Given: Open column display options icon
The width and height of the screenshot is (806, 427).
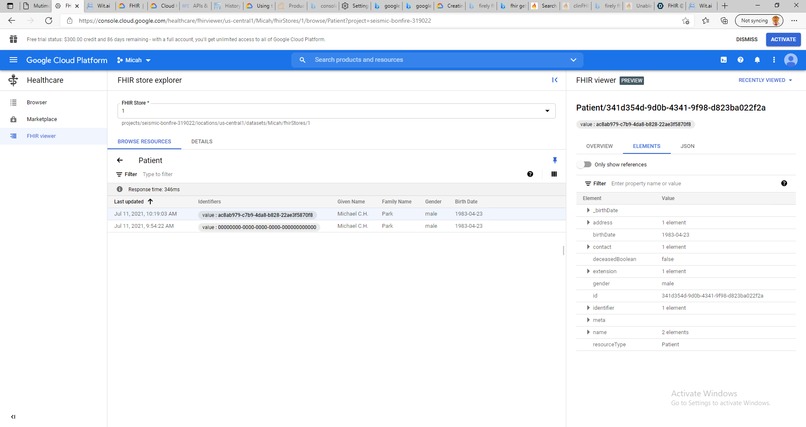Looking at the screenshot, I should 554,174.
